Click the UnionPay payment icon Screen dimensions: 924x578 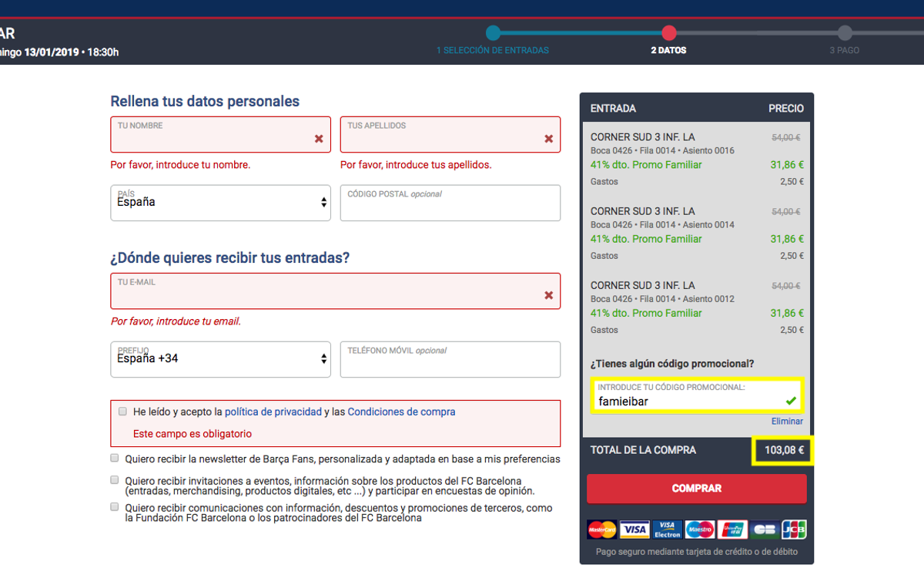click(x=734, y=529)
